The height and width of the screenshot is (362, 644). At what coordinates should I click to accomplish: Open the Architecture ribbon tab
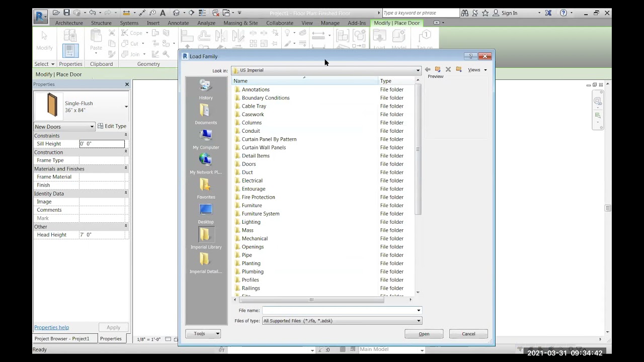(69, 23)
